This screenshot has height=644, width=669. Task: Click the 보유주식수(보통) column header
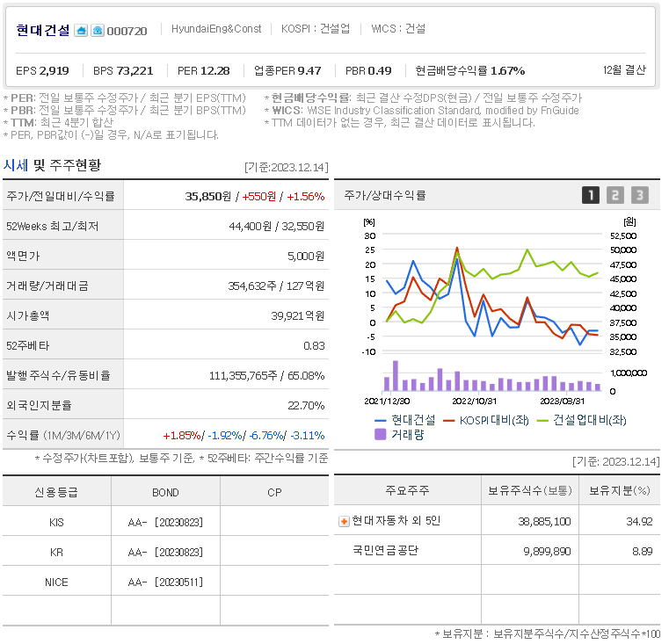click(x=530, y=490)
